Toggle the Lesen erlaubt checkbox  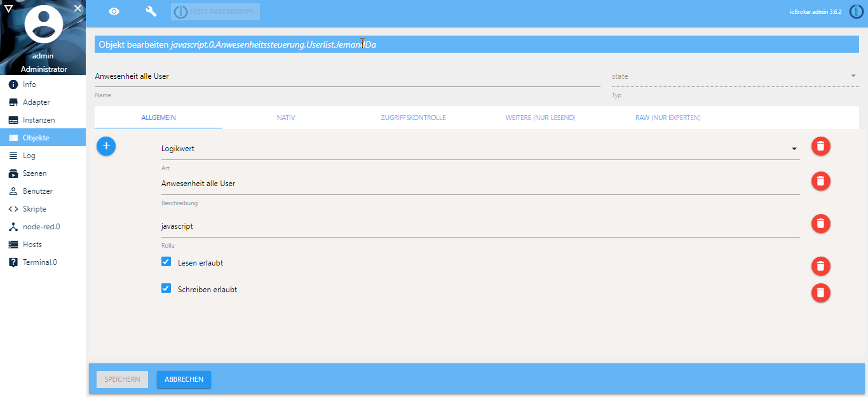coord(166,262)
